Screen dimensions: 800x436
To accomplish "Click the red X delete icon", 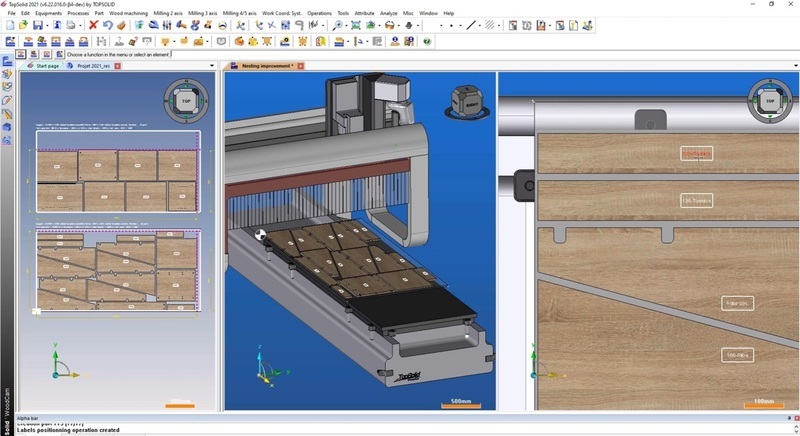I will click(93, 25).
